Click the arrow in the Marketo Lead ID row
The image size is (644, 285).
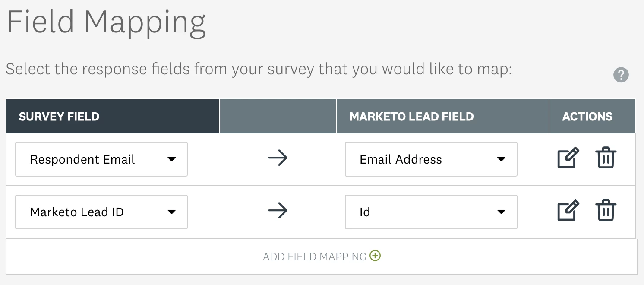pyautogui.click(x=278, y=211)
